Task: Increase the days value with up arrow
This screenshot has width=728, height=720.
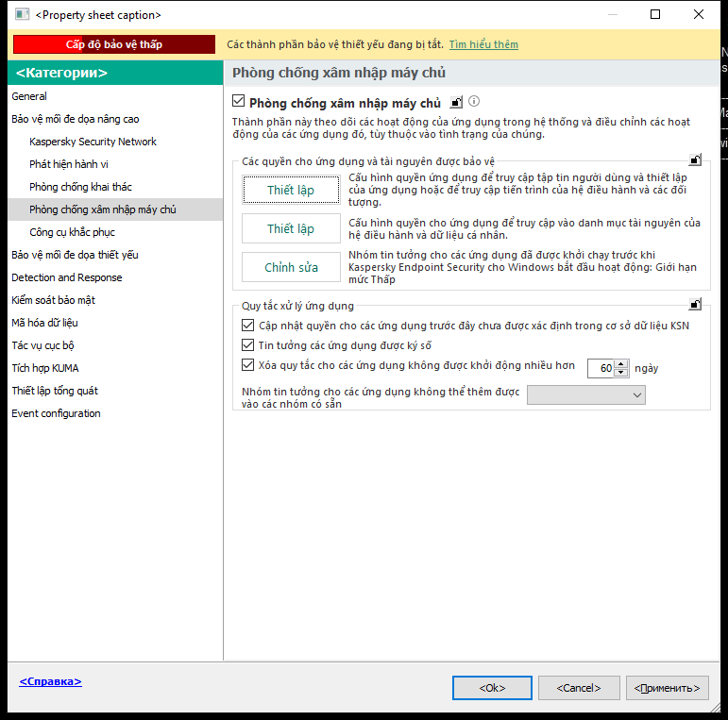Action: click(621, 363)
